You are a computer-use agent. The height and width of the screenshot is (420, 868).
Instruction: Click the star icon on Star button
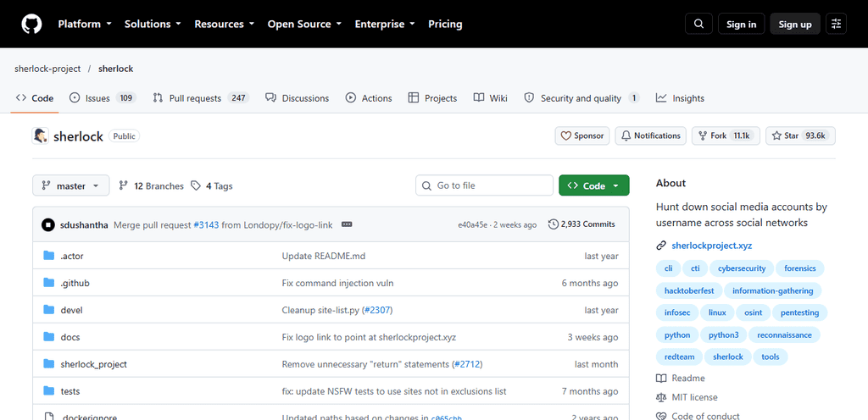(776, 136)
